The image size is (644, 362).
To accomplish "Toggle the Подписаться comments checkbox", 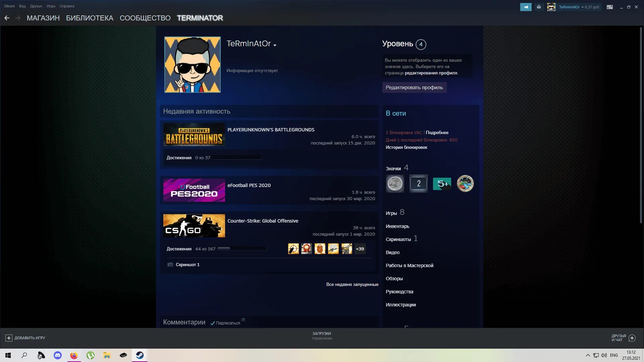I will [212, 323].
